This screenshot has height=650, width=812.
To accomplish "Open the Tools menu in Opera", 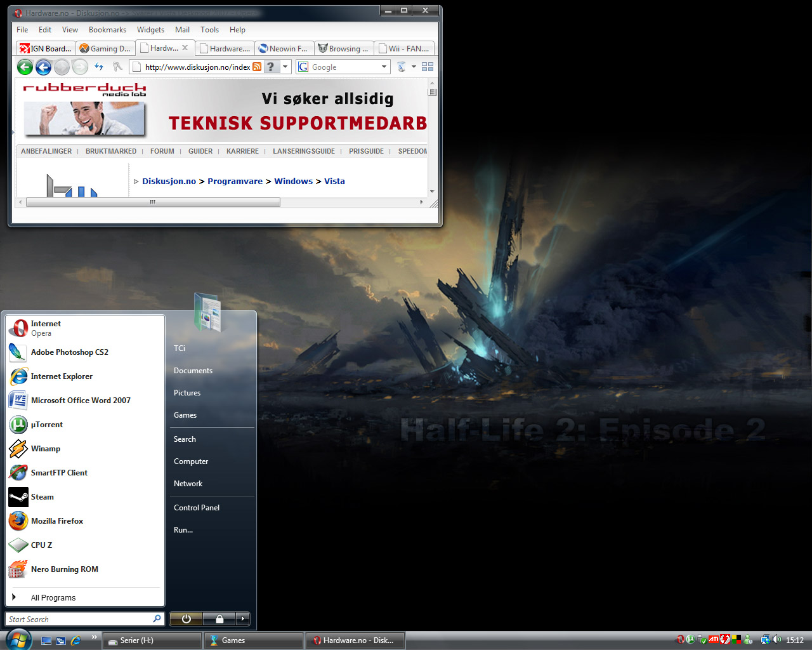I will [209, 30].
